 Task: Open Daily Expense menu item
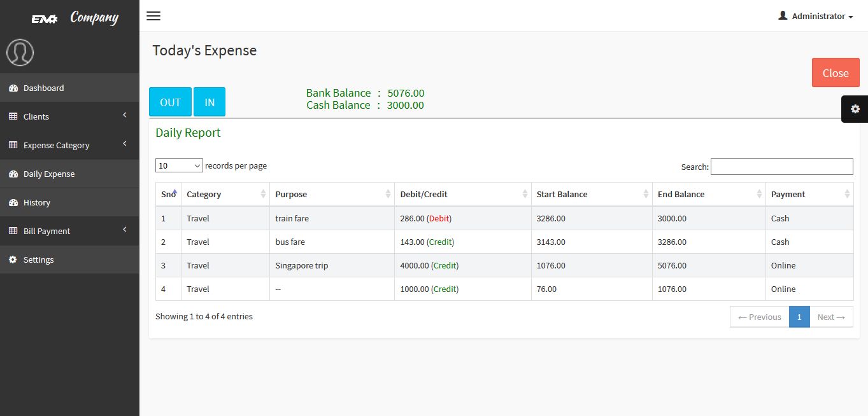pos(49,174)
